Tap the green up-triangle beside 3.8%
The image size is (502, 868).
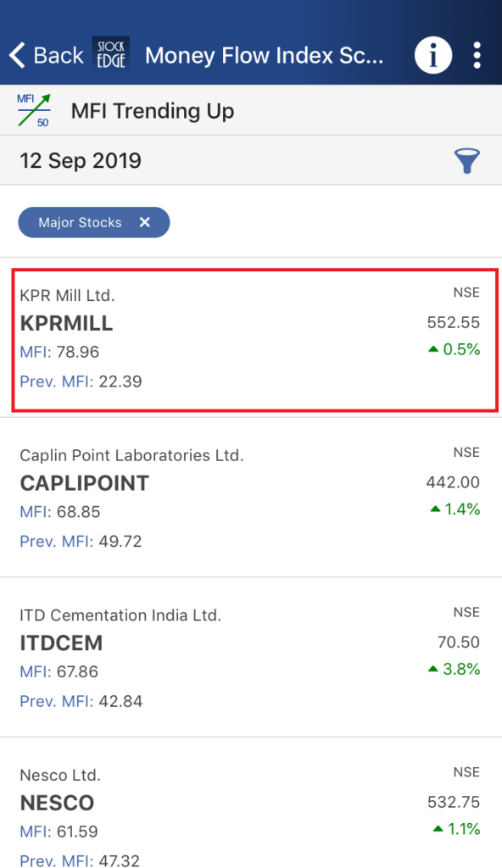[435, 669]
